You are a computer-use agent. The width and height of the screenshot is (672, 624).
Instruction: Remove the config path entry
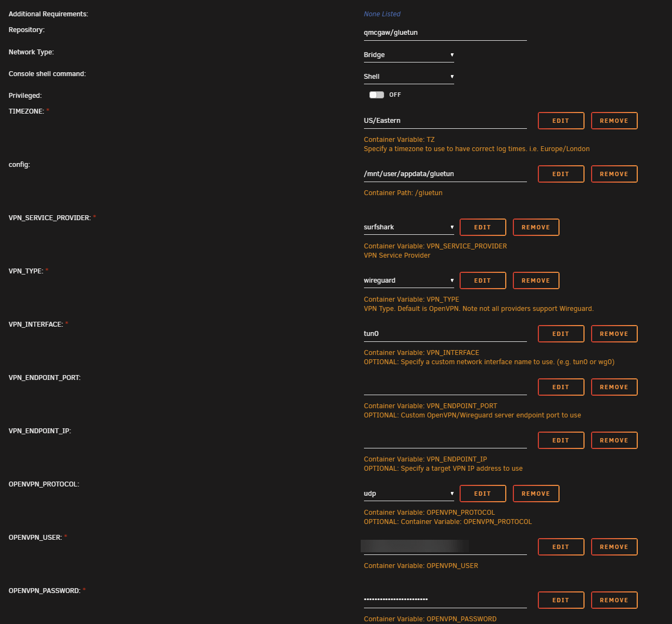tap(614, 174)
